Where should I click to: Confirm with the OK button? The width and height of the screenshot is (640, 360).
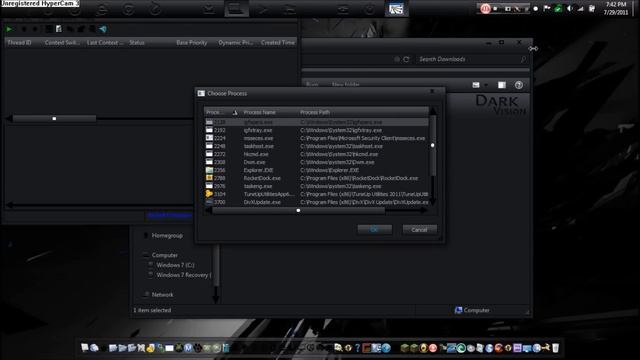point(374,230)
